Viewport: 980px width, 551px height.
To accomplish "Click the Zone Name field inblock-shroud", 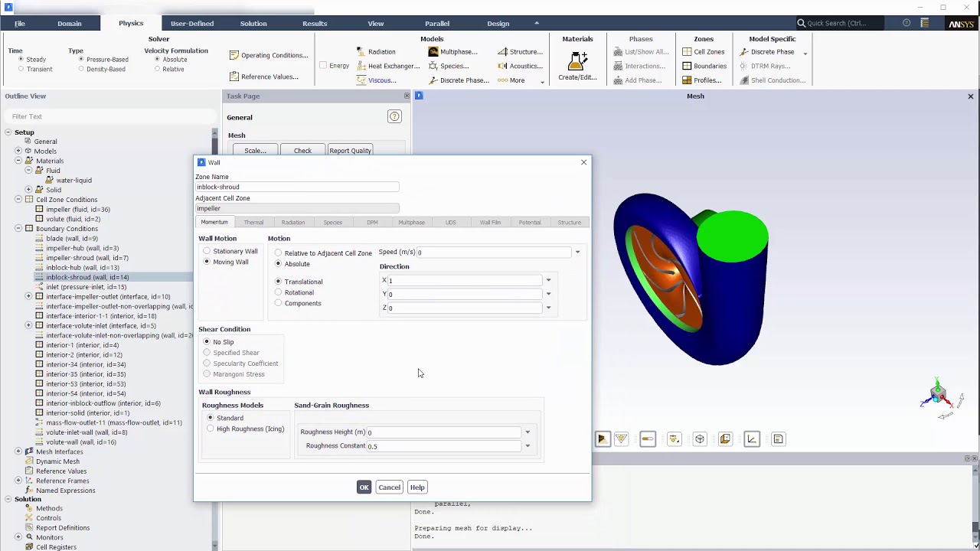I will (x=297, y=187).
